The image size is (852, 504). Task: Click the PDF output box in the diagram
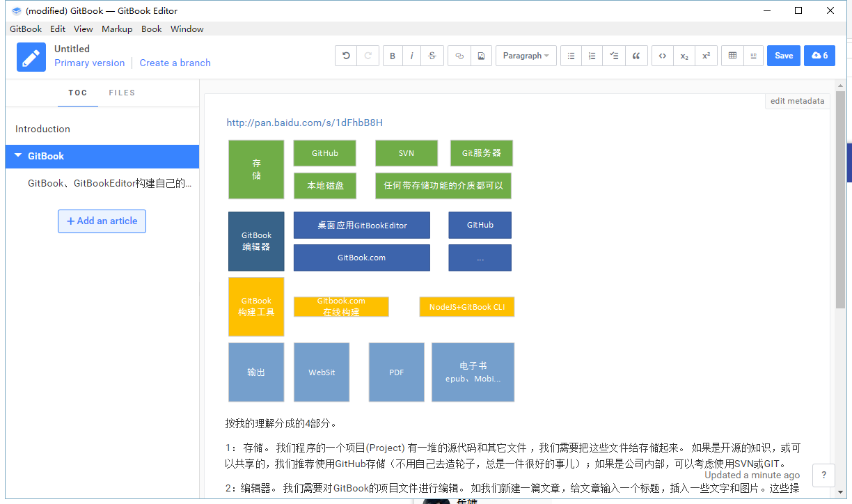397,372
